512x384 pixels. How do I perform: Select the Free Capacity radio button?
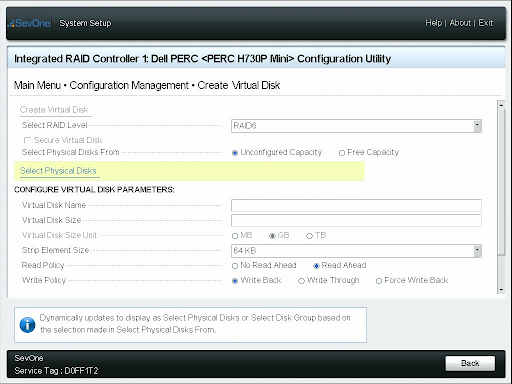pos(342,153)
